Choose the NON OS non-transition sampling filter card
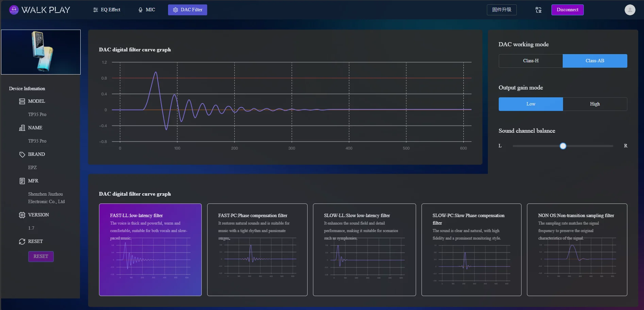The height and width of the screenshot is (310, 644). click(x=577, y=250)
